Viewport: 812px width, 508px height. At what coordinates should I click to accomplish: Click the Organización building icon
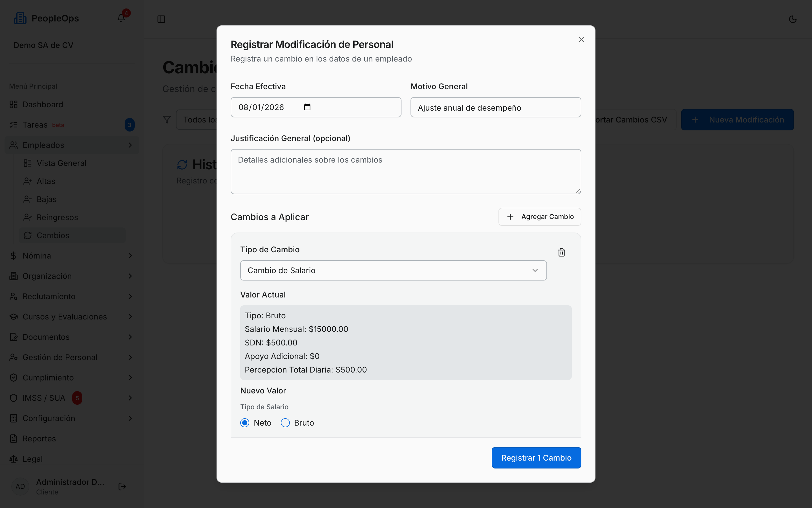14,276
